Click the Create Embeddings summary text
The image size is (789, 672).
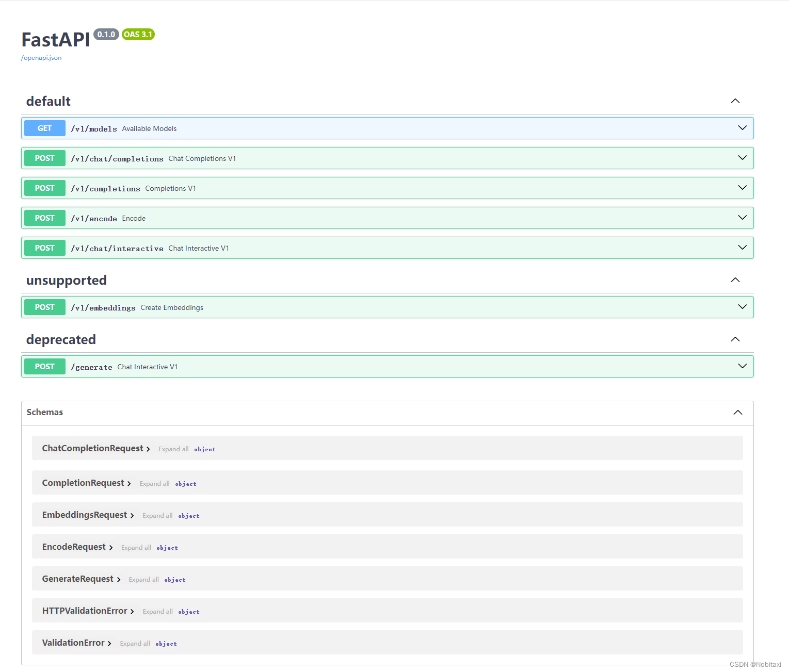(x=172, y=308)
